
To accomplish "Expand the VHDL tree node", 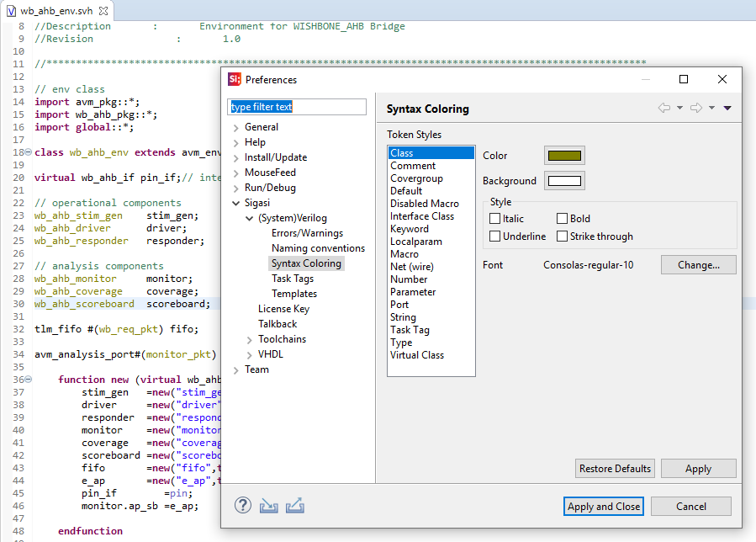I will [249, 355].
